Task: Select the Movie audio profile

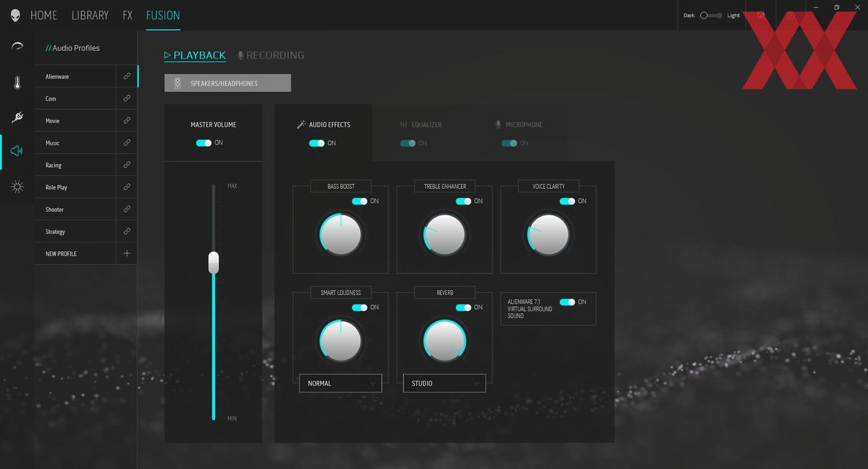Action: (x=75, y=121)
